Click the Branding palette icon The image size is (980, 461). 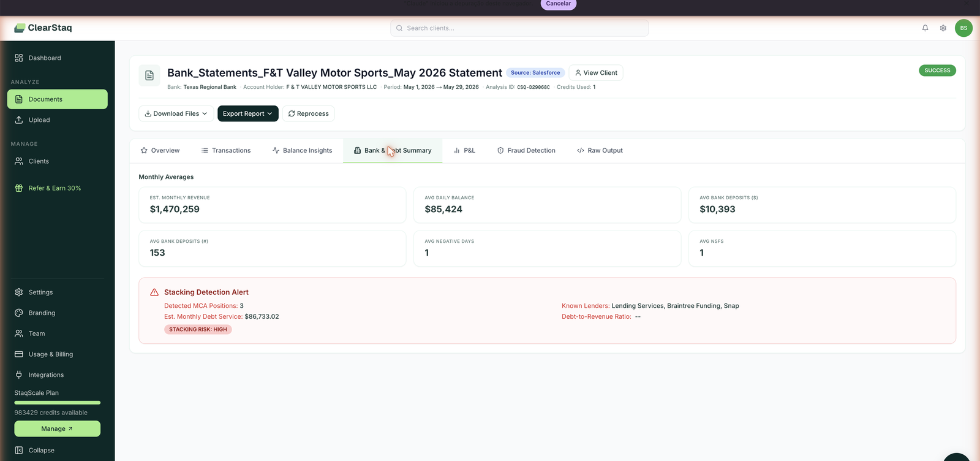(x=19, y=313)
